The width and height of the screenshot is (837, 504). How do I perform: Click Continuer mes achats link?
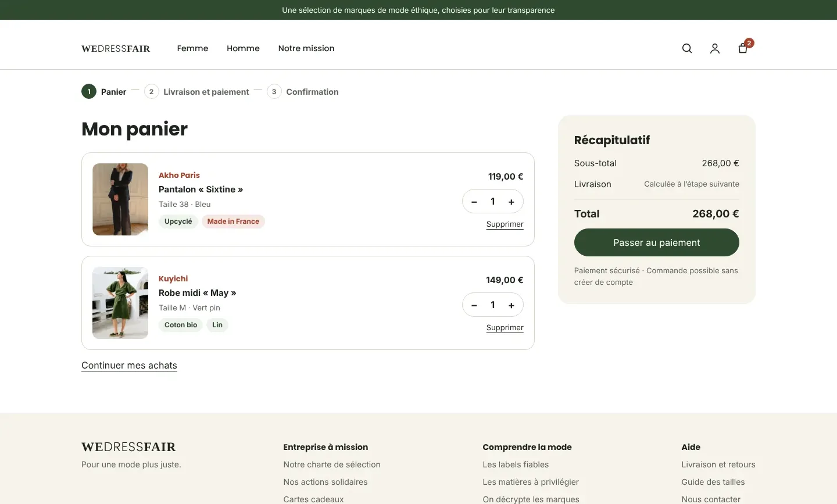pyautogui.click(x=129, y=366)
